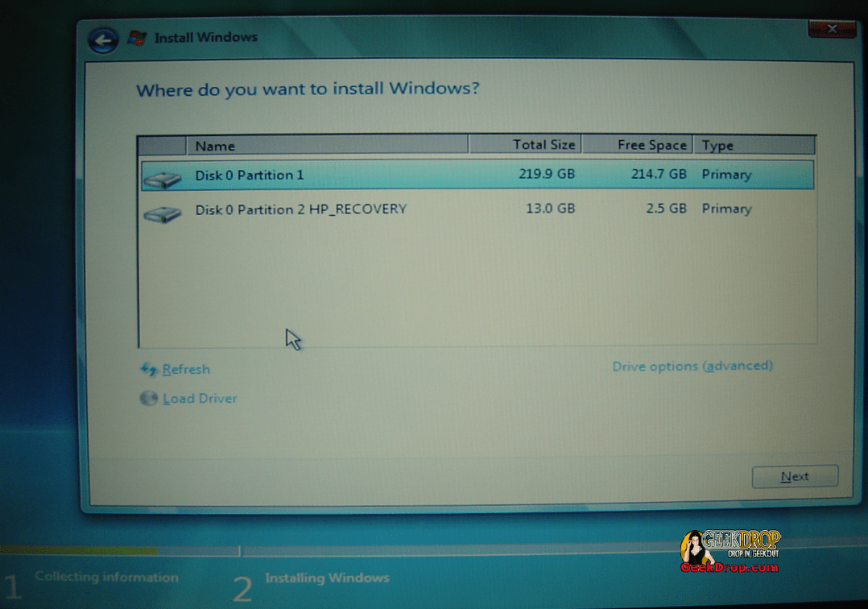Image resolution: width=868 pixels, height=609 pixels.
Task: Click the Next button
Action: pos(795,477)
